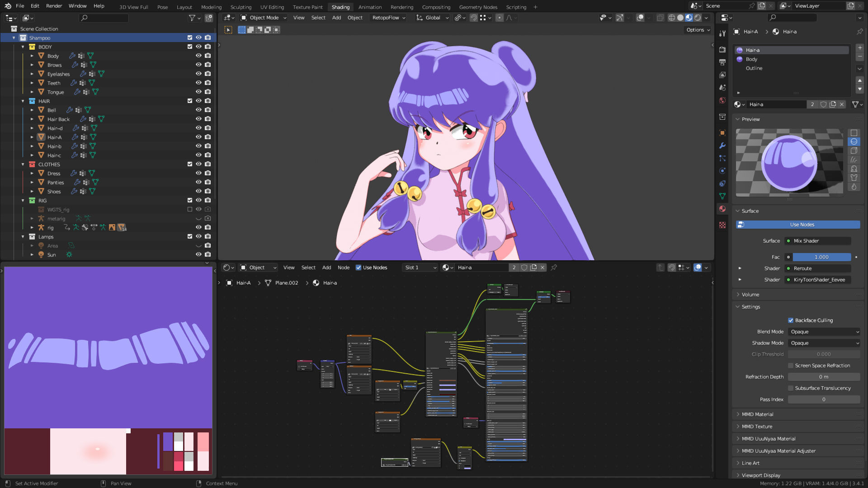Pin the node editor material
The width and height of the screenshot is (868, 488).
click(554, 267)
